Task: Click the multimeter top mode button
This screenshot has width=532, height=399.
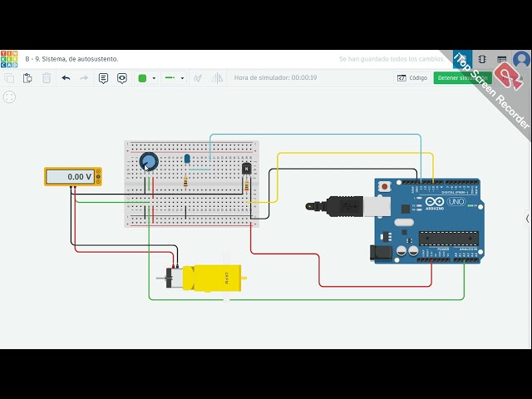Action: pos(98,172)
